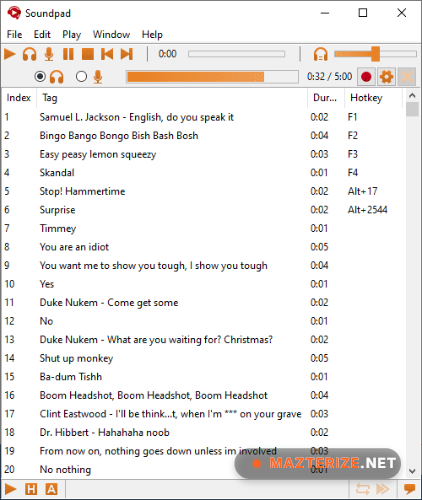Viewport: 422px width, 500px height.
Task: Select 'Duke Nukem - What are you waiting for? Christmas?'
Action: [x=204, y=340]
